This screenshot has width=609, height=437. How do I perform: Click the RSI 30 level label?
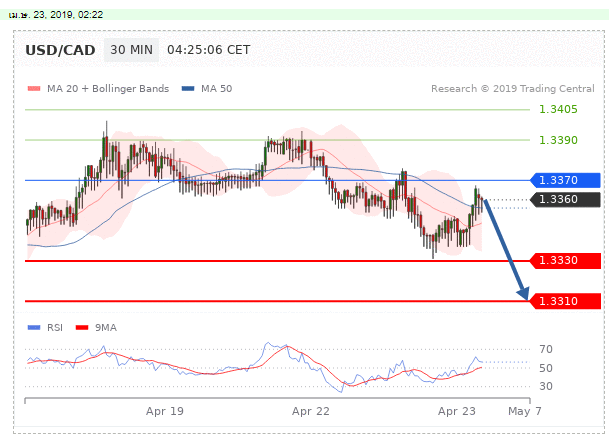(x=546, y=386)
